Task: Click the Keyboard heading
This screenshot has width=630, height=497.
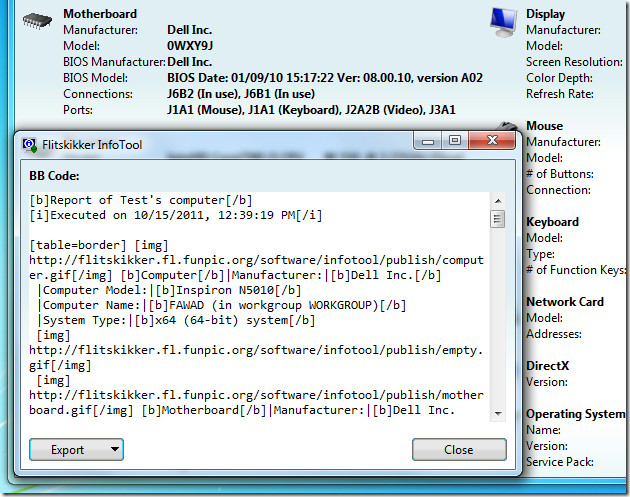Action: (552, 222)
